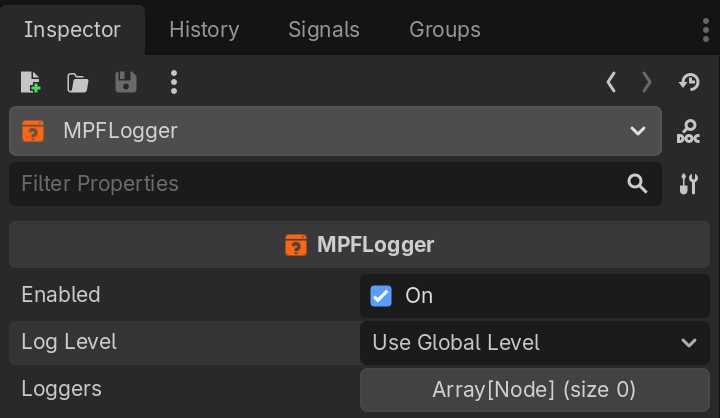Collapse the MPFLogger section header
Image resolution: width=720 pixels, height=418 pixels.
360,245
